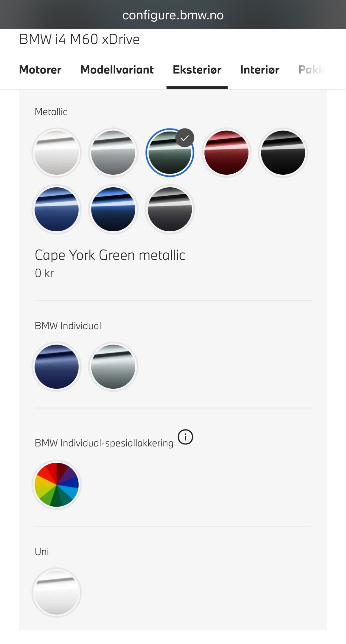This screenshot has height=644, width=346.
Task: Switch to the Motorer tab
Action: tap(40, 70)
